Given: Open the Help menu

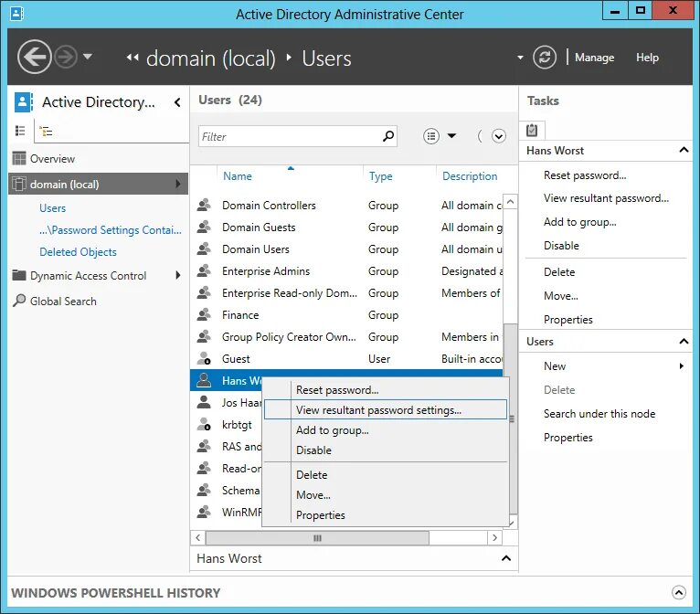Looking at the screenshot, I should coord(647,58).
